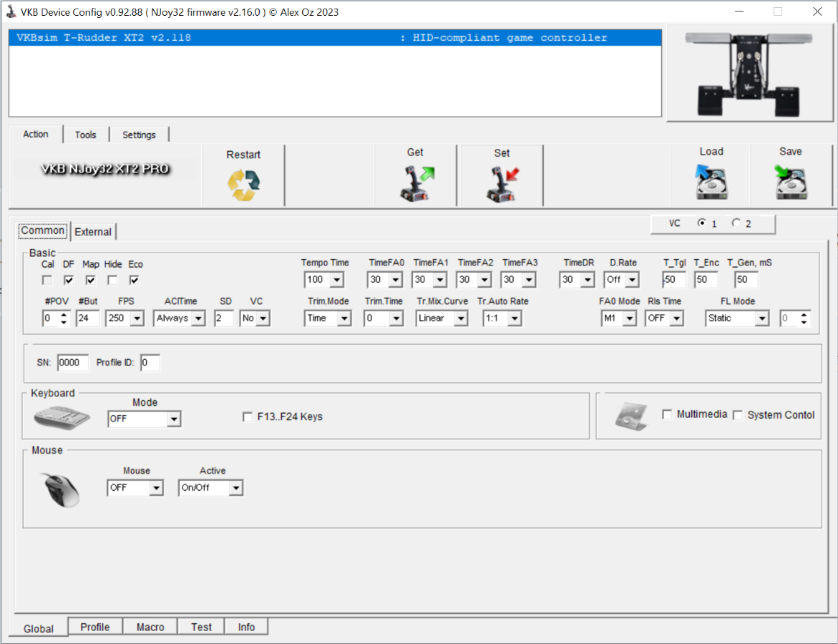Click the app joystick icon in title bar
The height and width of the screenshot is (644, 838).
point(11,11)
